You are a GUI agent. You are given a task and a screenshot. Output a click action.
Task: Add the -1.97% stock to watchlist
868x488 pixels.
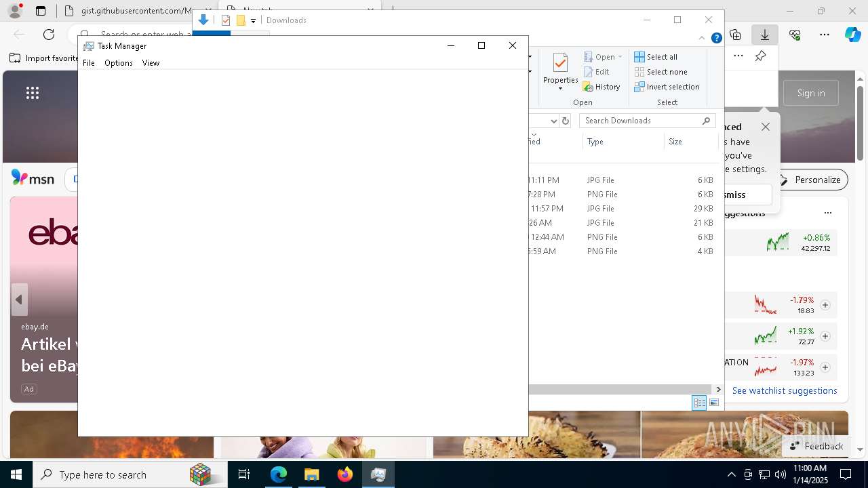coord(825,367)
